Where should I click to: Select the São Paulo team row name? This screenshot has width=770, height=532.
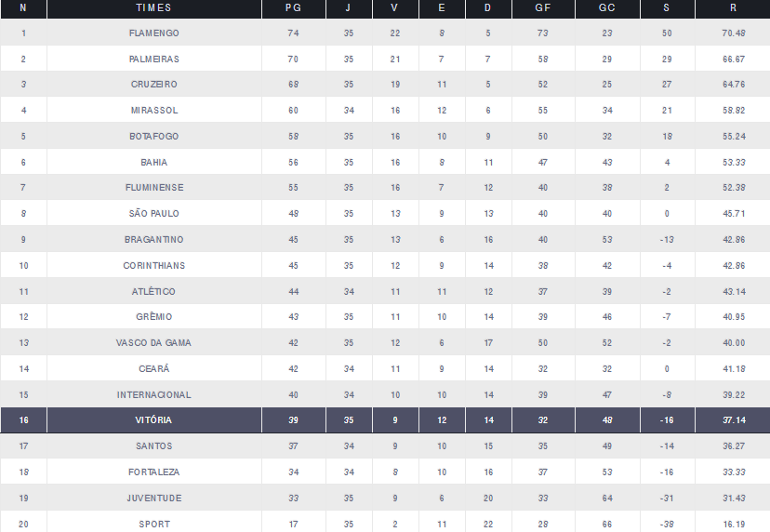coord(154,214)
